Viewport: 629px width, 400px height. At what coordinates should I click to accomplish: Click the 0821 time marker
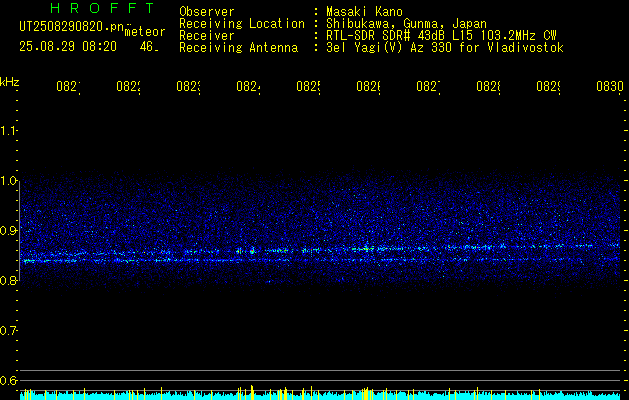coord(68,87)
